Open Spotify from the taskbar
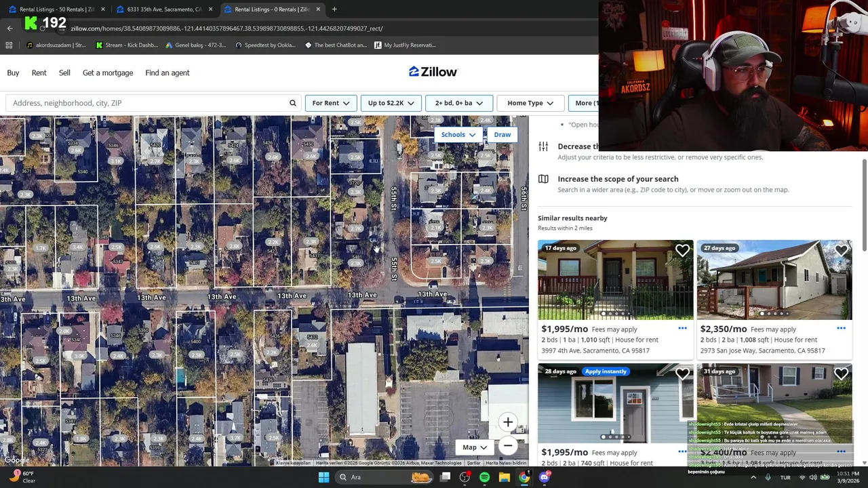This screenshot has height=488, width=868. (484, 477)
